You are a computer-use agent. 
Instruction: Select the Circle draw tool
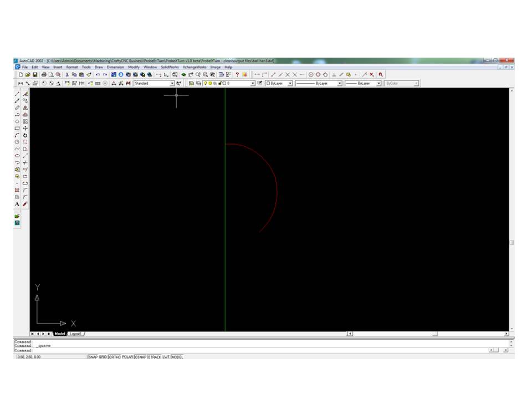pyautogui.click(x=17, y=142)
